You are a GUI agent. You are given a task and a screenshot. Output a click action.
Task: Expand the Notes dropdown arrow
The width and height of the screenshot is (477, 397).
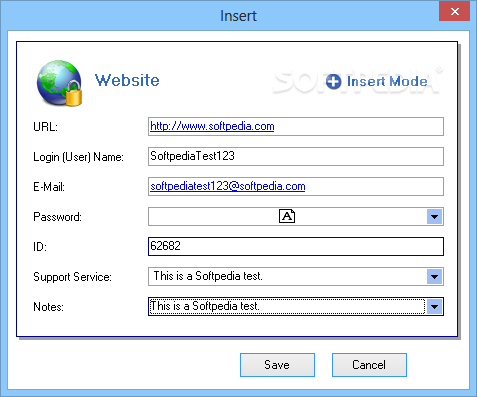434,307
